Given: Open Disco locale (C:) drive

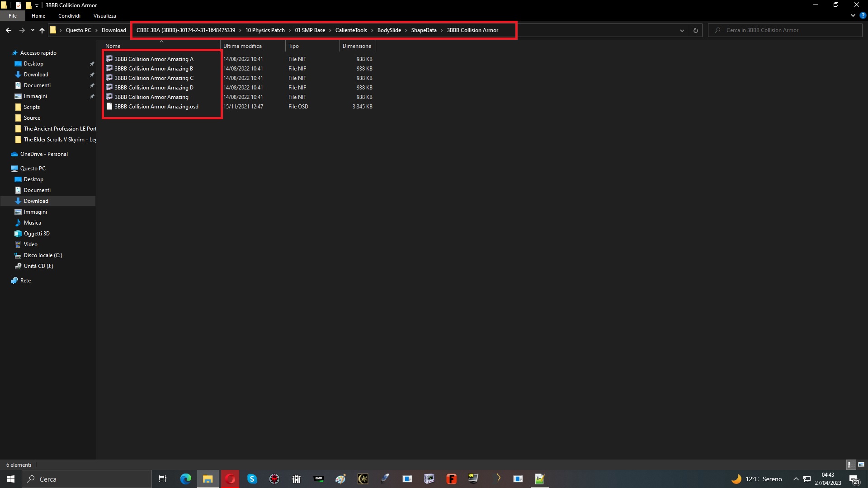Looking at the screenshot, I should [43, 255].
